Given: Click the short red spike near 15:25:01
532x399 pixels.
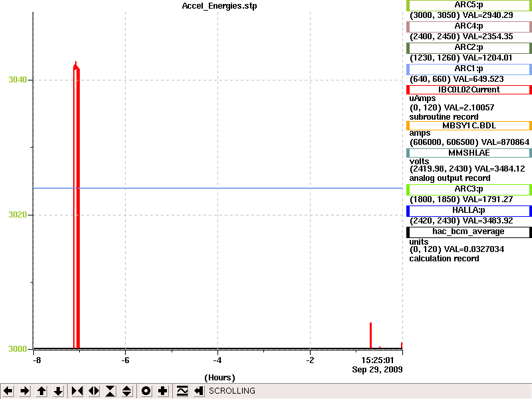Looking at the screenshot, I should point(370,335).
